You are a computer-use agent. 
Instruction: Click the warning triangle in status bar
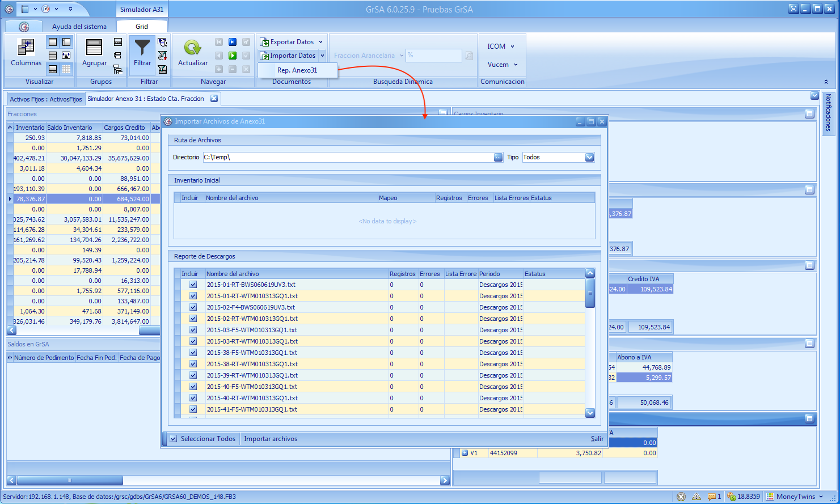(x=697, y=497)
